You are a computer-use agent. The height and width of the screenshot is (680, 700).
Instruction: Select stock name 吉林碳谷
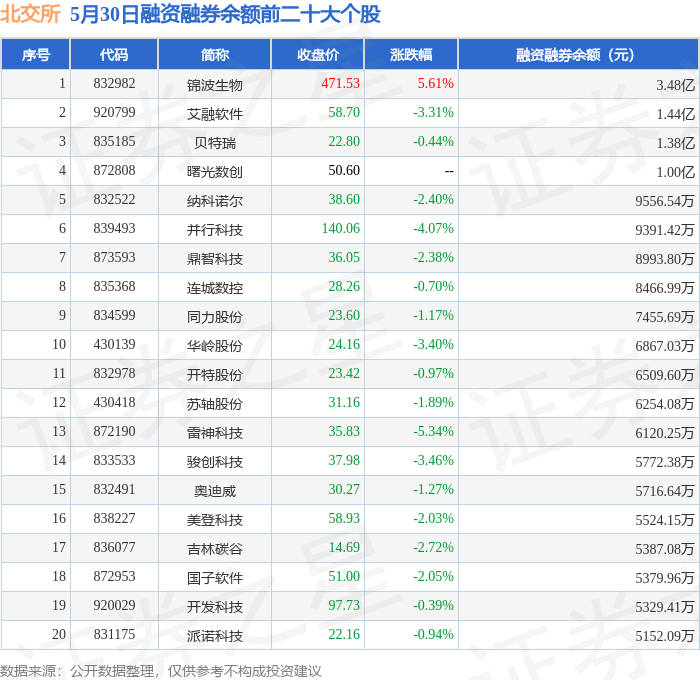(215, 549)
